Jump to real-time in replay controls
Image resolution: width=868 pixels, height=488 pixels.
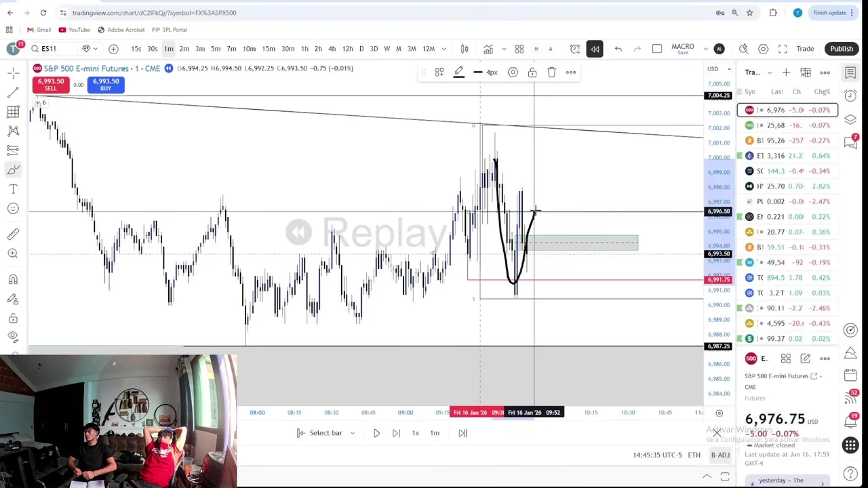(462, 433)
